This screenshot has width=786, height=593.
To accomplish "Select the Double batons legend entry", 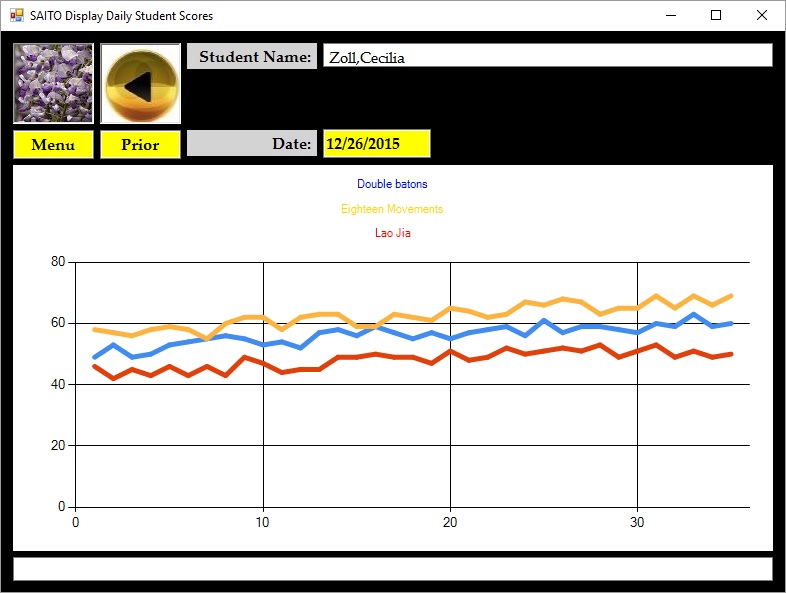I will click(392, 184).
